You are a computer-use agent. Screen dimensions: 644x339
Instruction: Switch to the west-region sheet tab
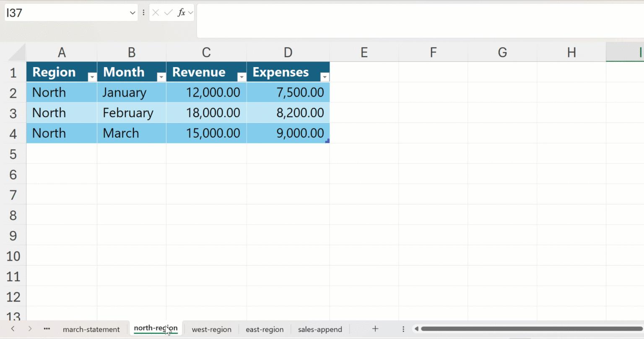[x=211, y=329]
